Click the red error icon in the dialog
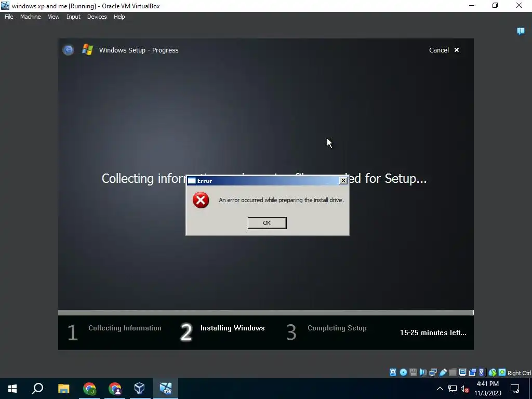This screenshot has width=532, height=399. (x=201, y=200)
